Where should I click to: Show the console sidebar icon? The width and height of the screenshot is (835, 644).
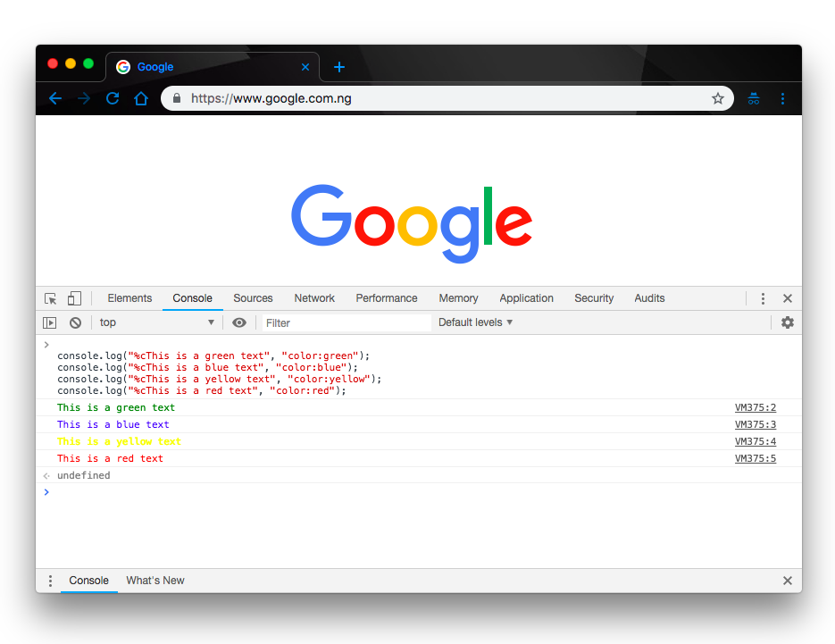point(49,322)
